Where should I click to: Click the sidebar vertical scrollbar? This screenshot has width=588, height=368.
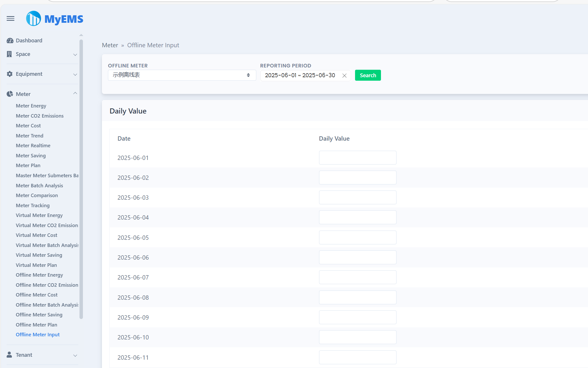point(81,179)
